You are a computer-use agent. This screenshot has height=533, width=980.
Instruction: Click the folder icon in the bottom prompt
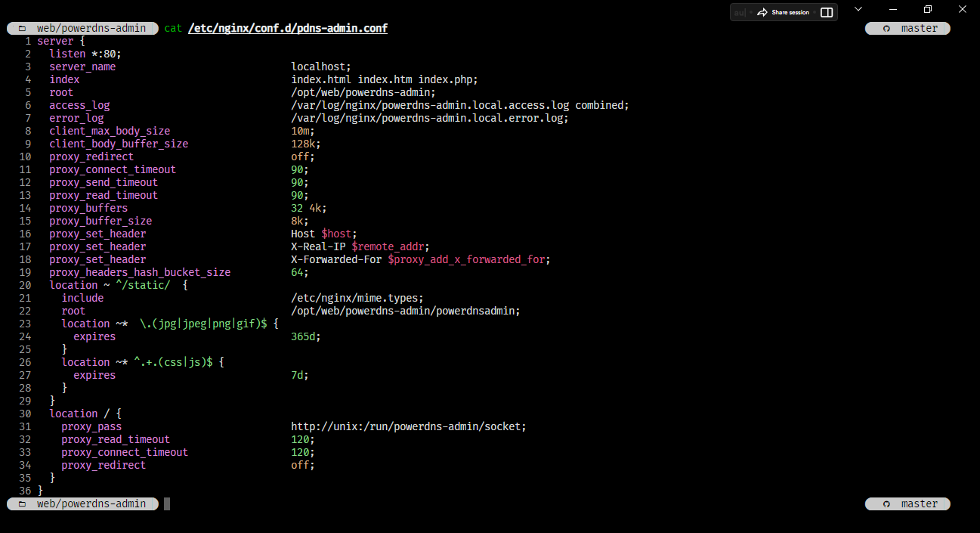pyautogui.click(x=22, y=504)
